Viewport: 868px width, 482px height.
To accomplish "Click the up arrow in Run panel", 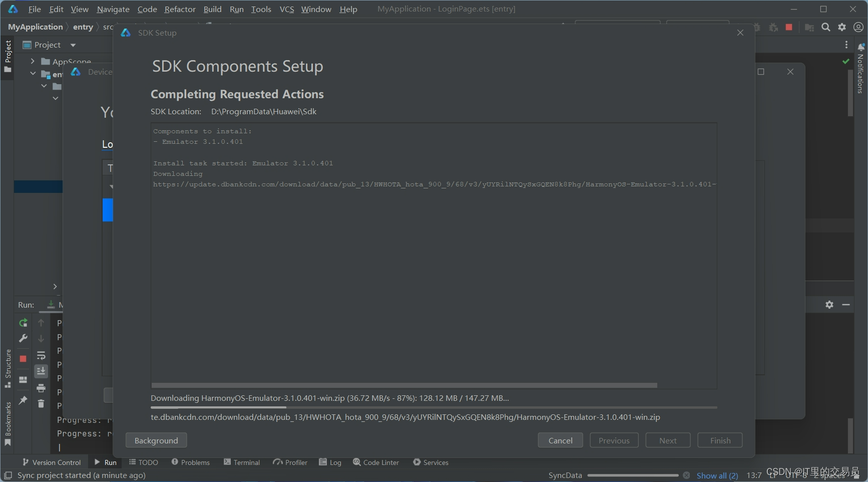I will pyautogui.click(x=41, y=323).
